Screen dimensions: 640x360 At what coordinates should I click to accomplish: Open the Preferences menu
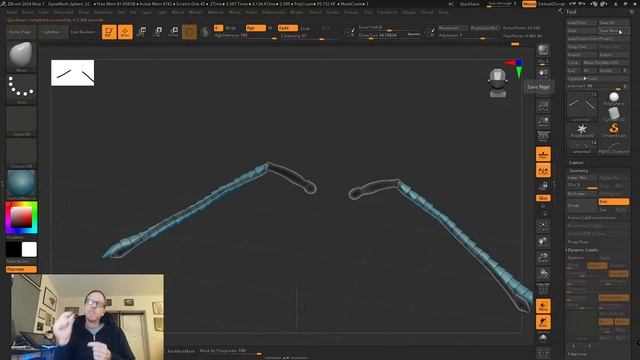click(273, 12)
